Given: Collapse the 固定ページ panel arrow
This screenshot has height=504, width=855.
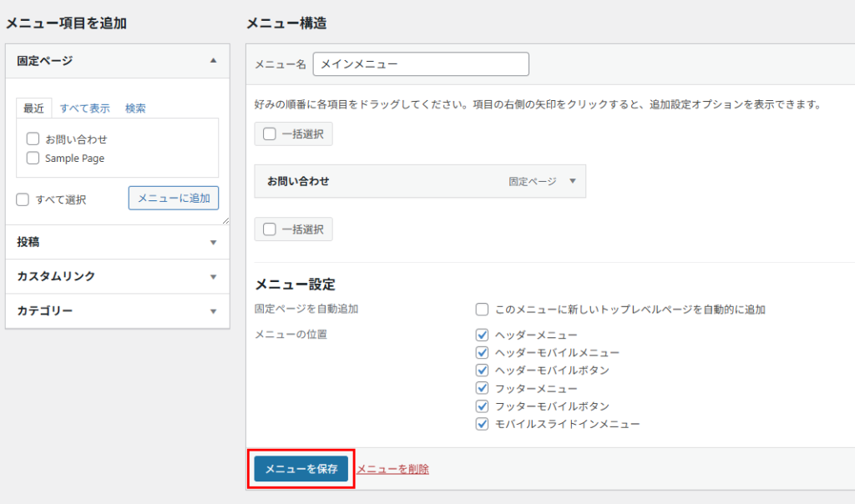Looking at the screenshot, I should tap(213, 61).
